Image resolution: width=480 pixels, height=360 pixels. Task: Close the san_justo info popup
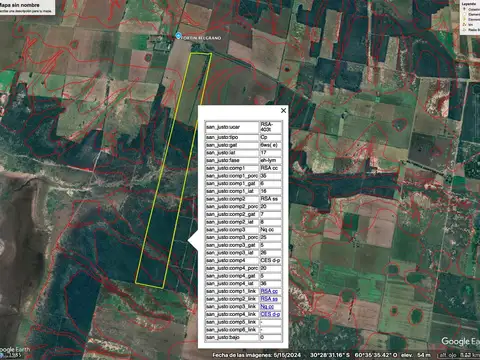coord(283,110)
